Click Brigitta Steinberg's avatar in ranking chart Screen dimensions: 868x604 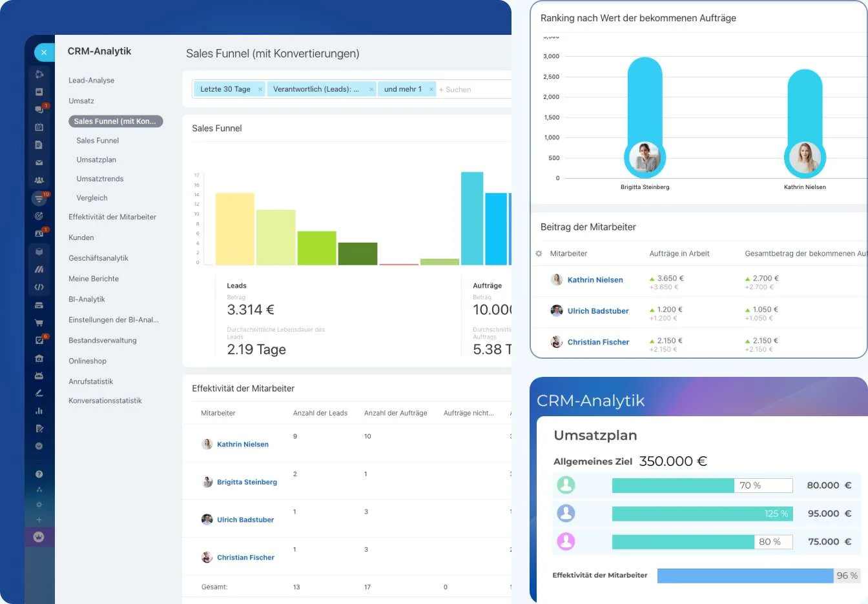coord(645,157)
